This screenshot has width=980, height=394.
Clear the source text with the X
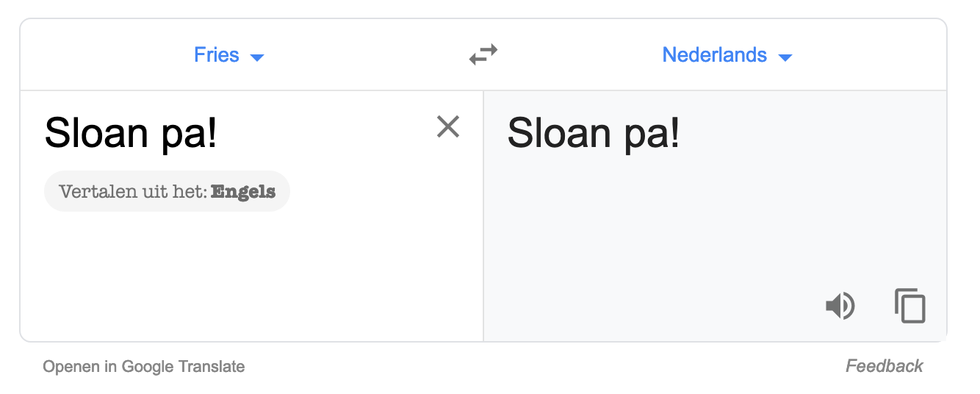pyautogui.click(x=448, y=127)
